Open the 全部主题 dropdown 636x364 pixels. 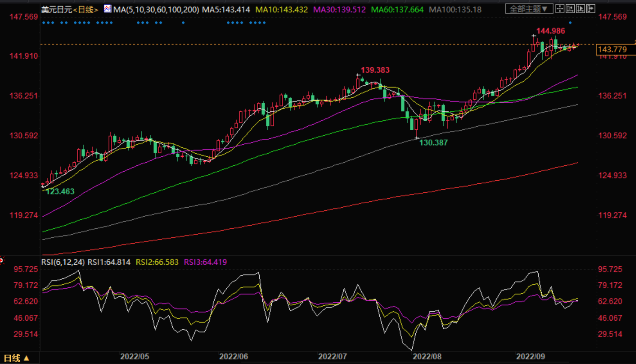tap(529, 9)
